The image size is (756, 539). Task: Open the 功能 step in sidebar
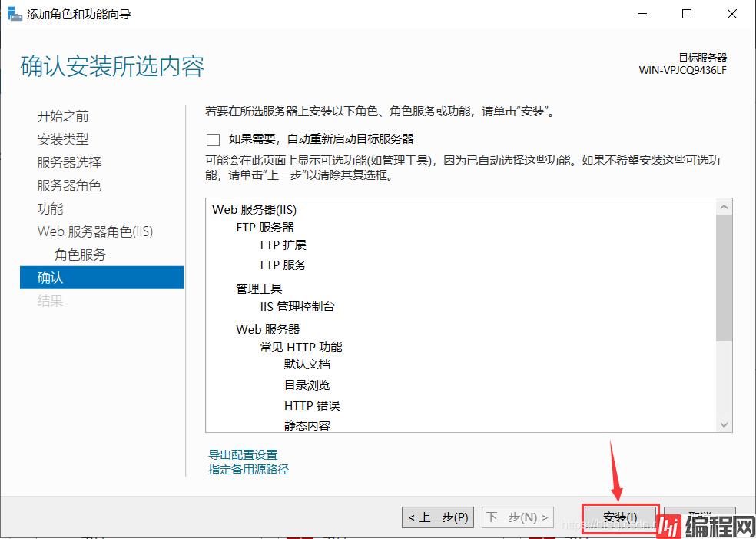coord(51,208)
